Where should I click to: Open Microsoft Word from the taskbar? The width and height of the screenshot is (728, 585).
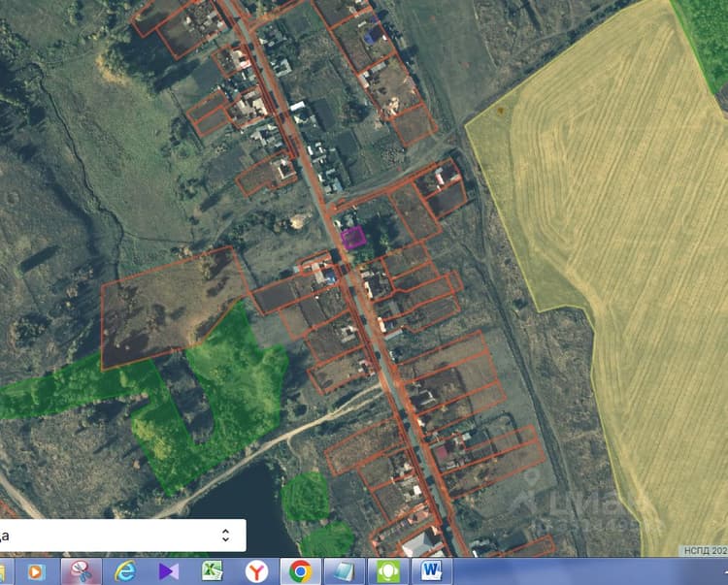431,570
